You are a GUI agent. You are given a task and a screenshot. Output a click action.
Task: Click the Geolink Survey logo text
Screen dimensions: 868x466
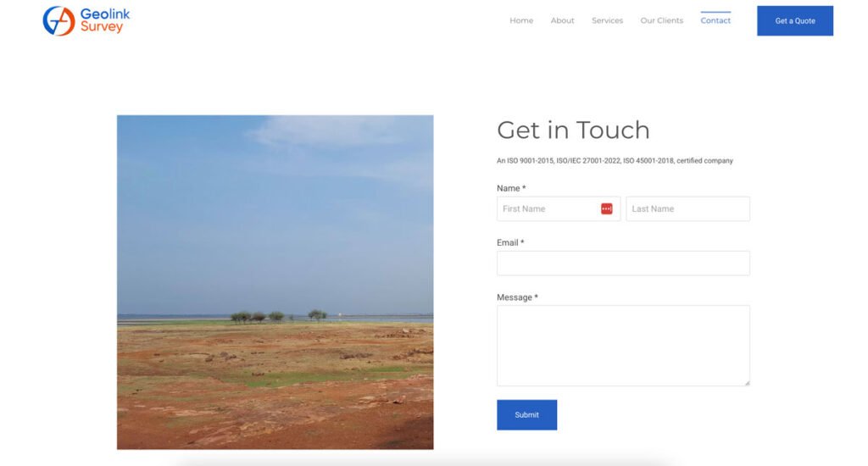click(104, 20)
